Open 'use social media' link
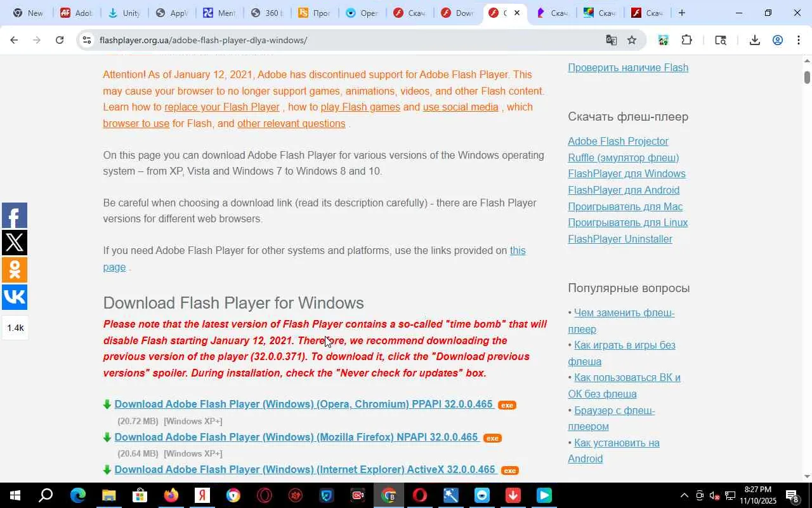 [461, 107]
